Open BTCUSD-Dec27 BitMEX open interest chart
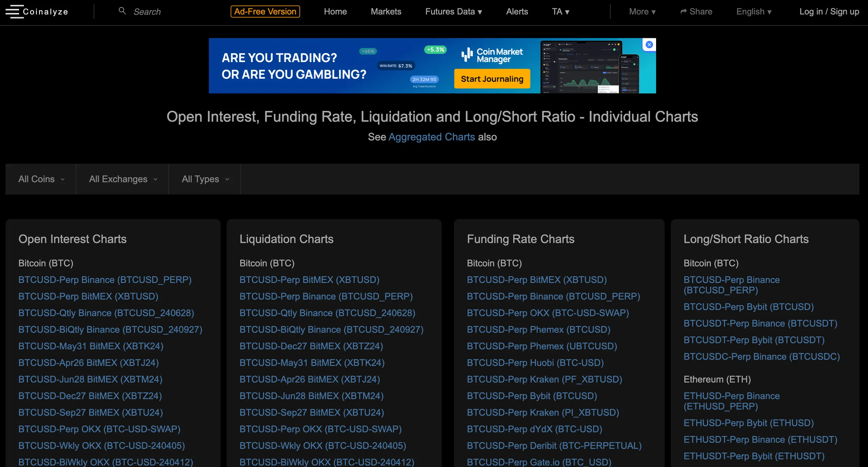 [x=90, y=396]
